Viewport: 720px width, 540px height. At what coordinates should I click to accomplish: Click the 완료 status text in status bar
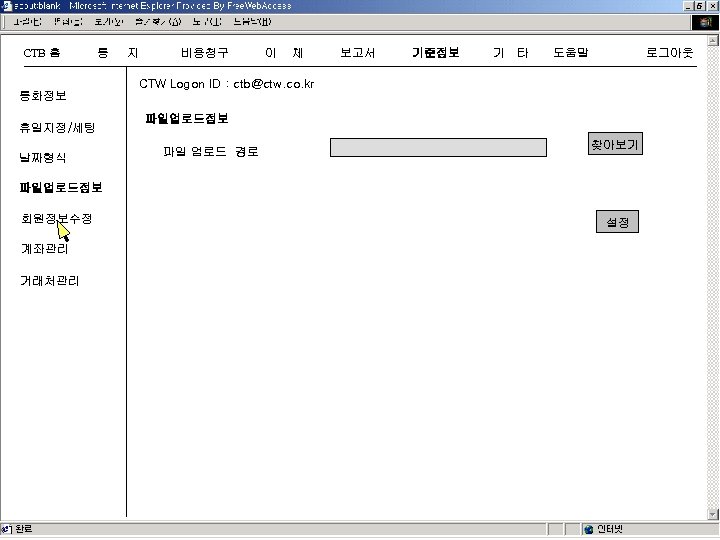pos(23,529)
